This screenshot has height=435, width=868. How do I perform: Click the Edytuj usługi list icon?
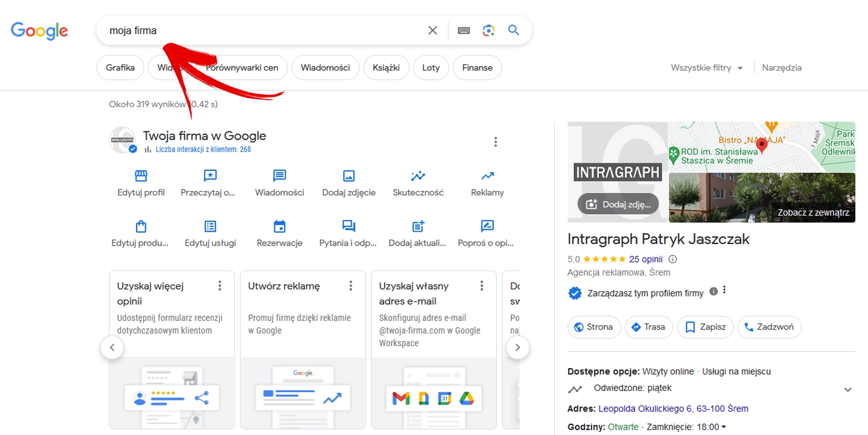pos(210,226)
